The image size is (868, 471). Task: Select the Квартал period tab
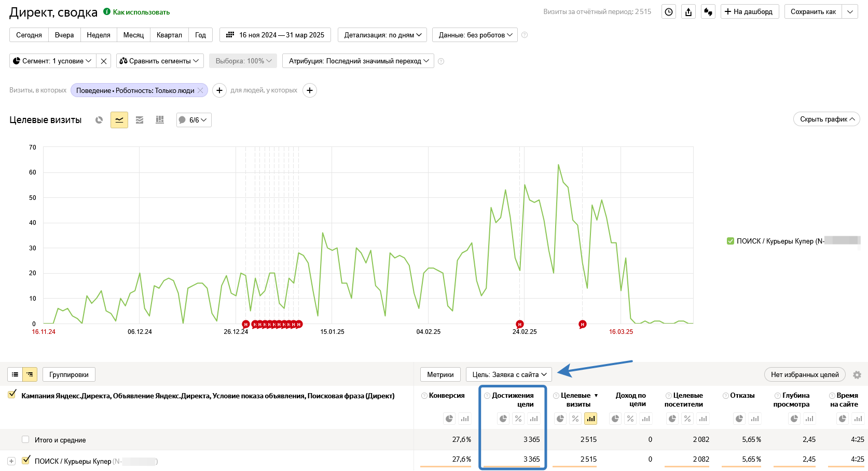click(169, 35)
